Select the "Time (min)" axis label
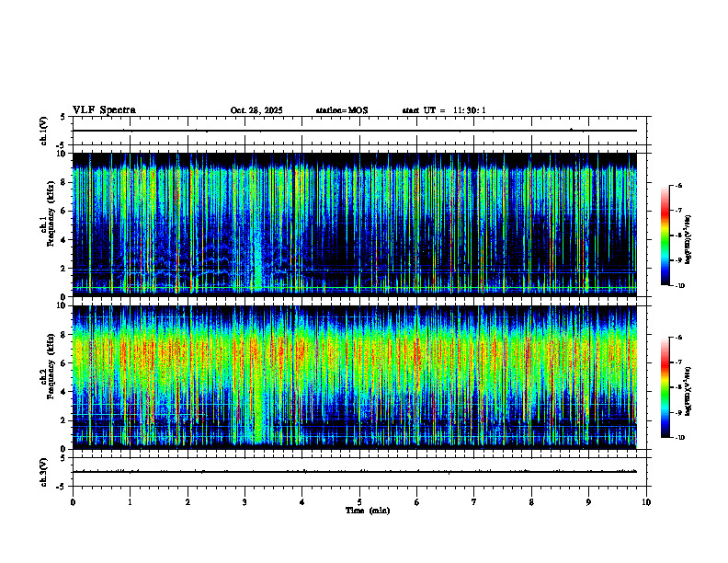728x563 pixels. (368, 511)
